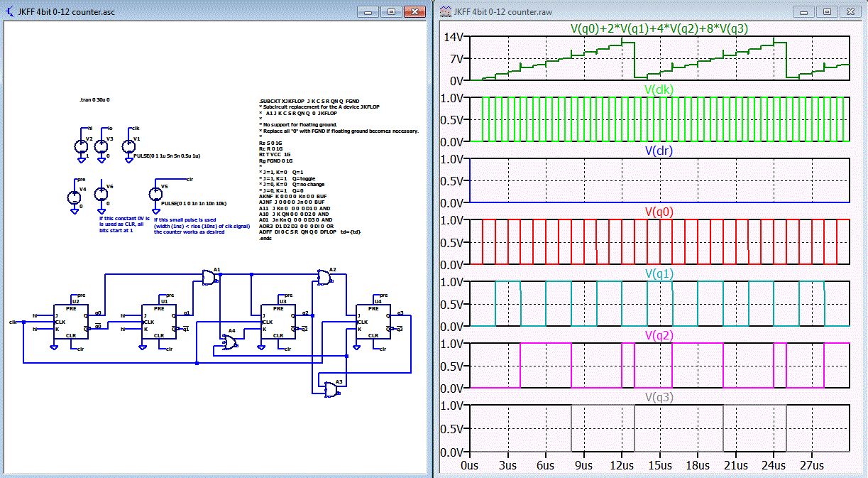The width and height of the screenshot is (868, 478).
Task: Click the .ends directive line
Action: [265, 239]
